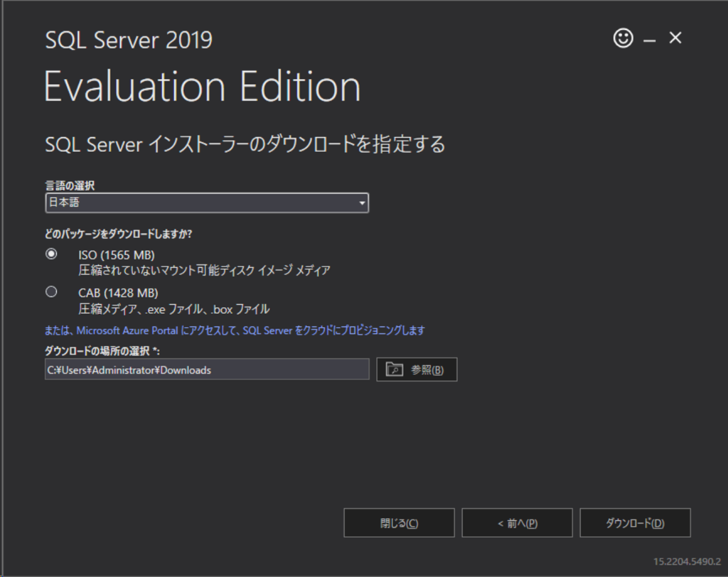728x577 pixels.
Task: Close the installer with the X icon
Action: tap(675, 38)
